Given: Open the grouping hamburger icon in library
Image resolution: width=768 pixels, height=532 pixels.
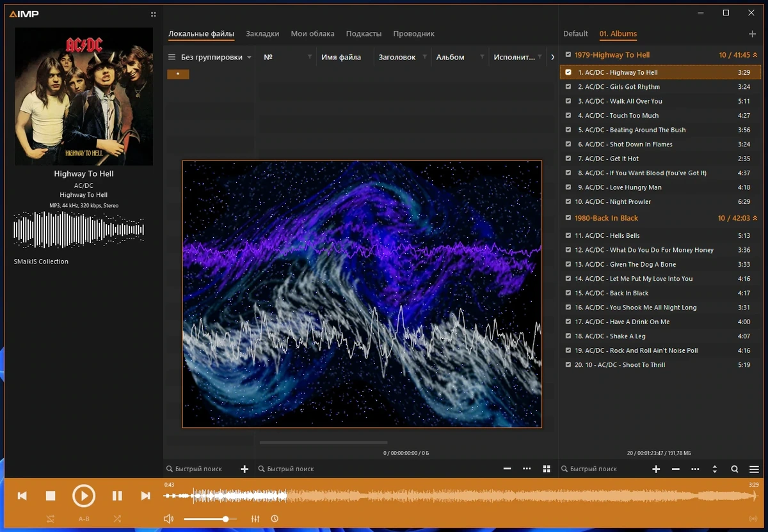Looking at the screenshot, I should (x=172, y=57).
